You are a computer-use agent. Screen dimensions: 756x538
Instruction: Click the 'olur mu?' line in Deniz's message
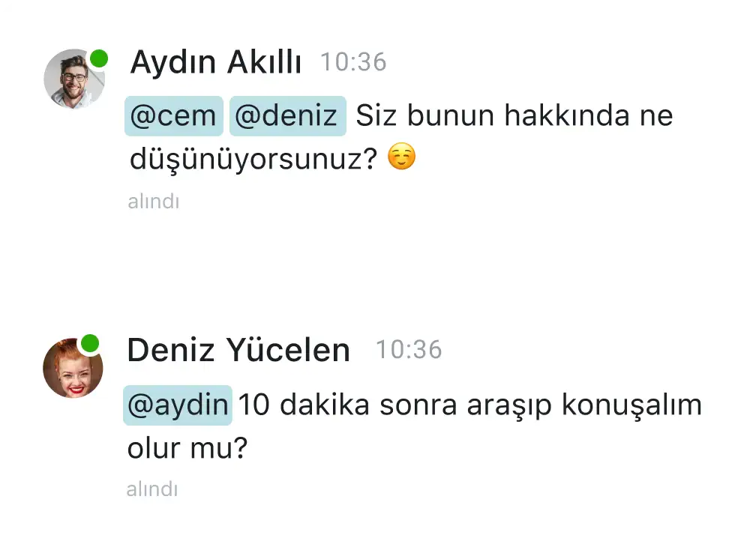click(187, 448)
